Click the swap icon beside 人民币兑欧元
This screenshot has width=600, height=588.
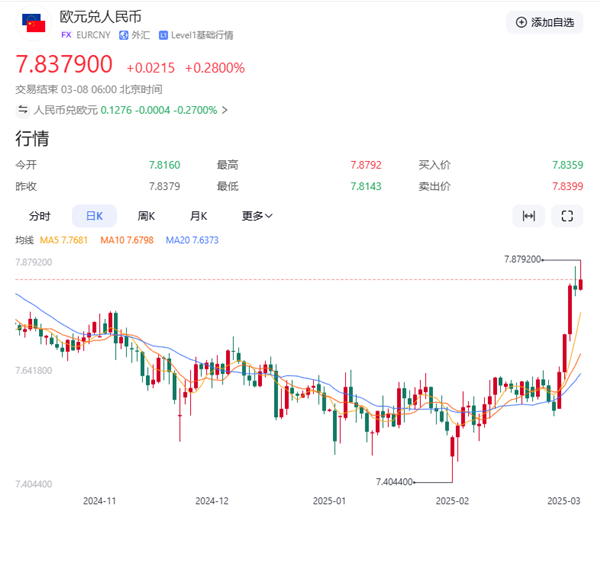point(23,110)
